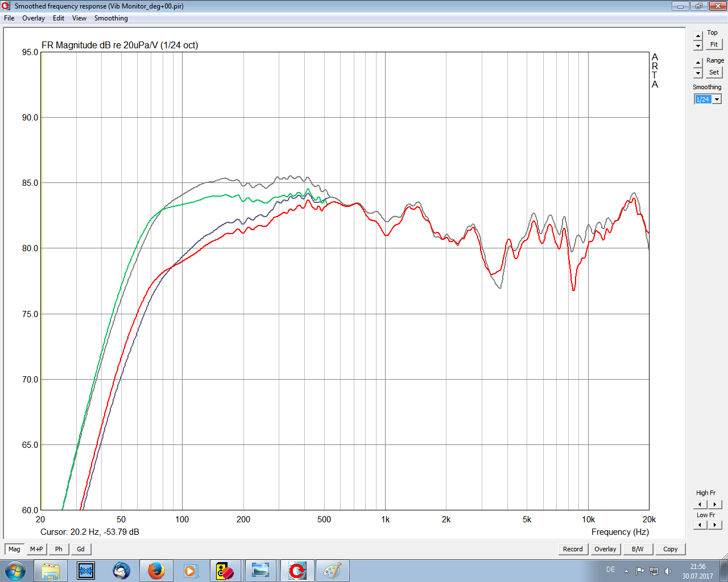Click the Copy button
Image resolution: width=728 pixels, height=582 pixels.
click(670, 549)
